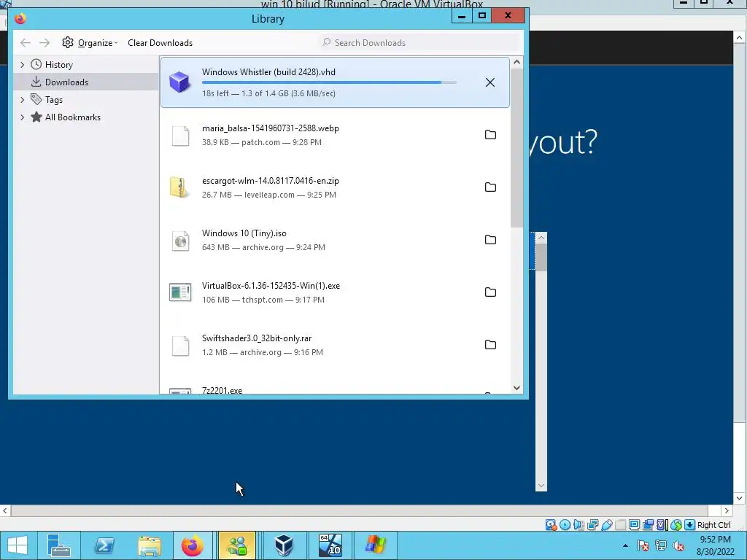Click the muted volume tray icon

678,545
